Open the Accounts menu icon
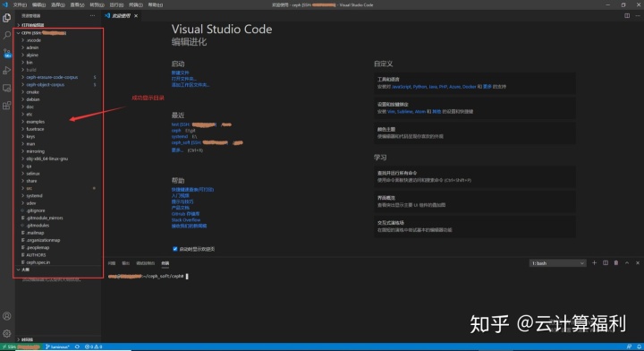 tap(7, 316)
